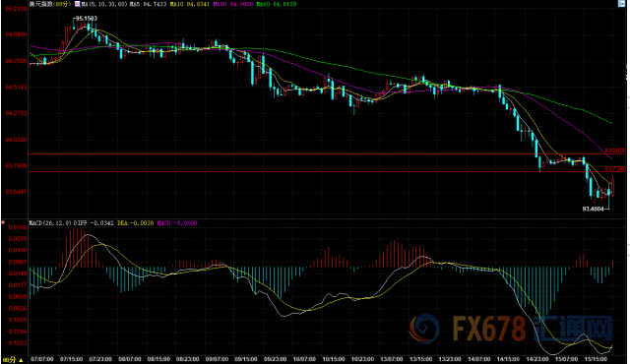Open the 60分 period selector at bottom-left
The width and height of the screenshot is (630, 364).
tap(13, 360)
